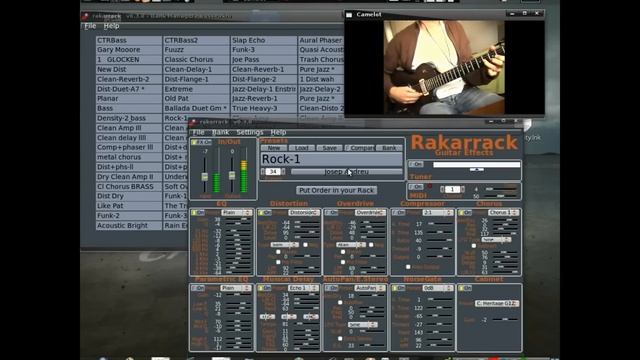The width and height of the screenshot is (640, 360).
Task: Open the File menu in the bank window
Action: pyautogui.click(x=90, y=26)
